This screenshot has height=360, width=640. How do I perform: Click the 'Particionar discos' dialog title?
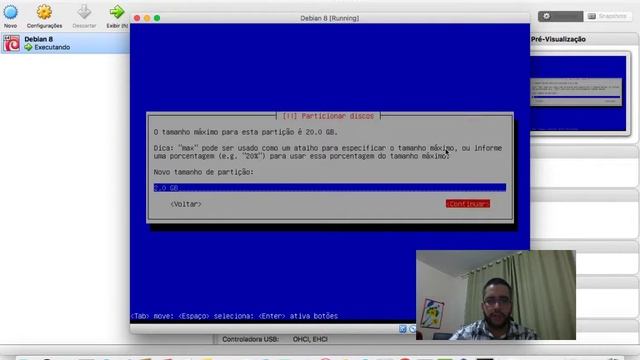tap(328, 116)
